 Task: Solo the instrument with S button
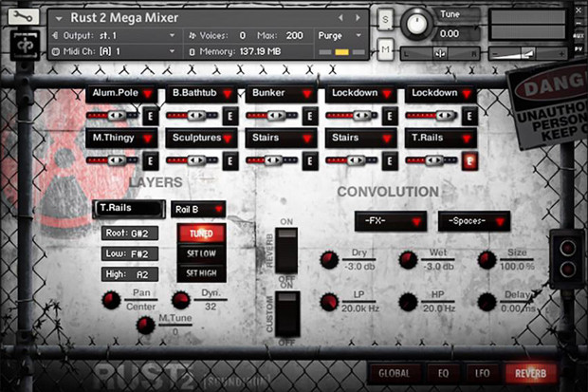[385, 18]
